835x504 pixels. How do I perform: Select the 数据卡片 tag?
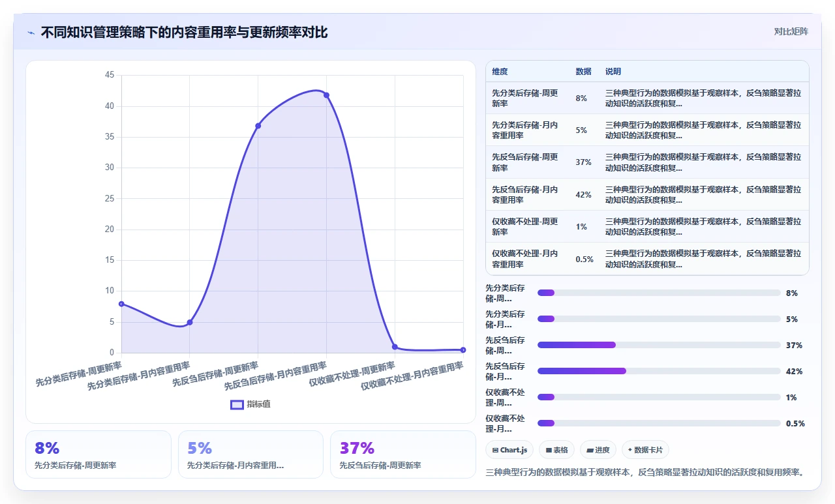pos(645,450)
